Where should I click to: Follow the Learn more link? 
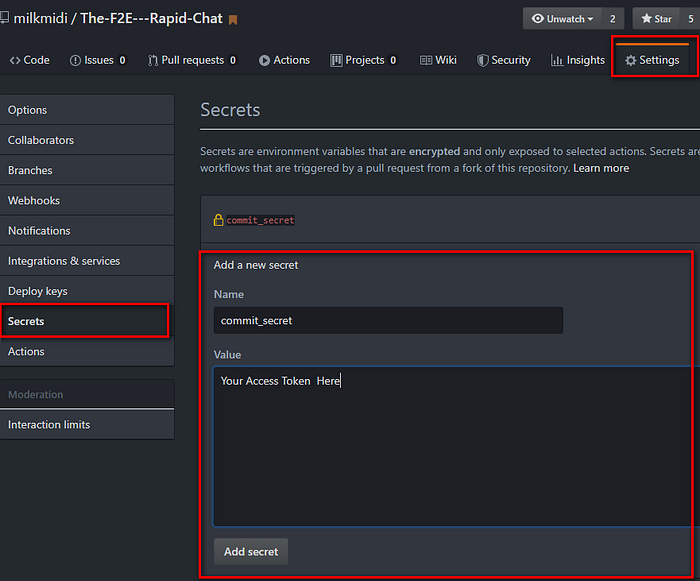coord(601,168)
